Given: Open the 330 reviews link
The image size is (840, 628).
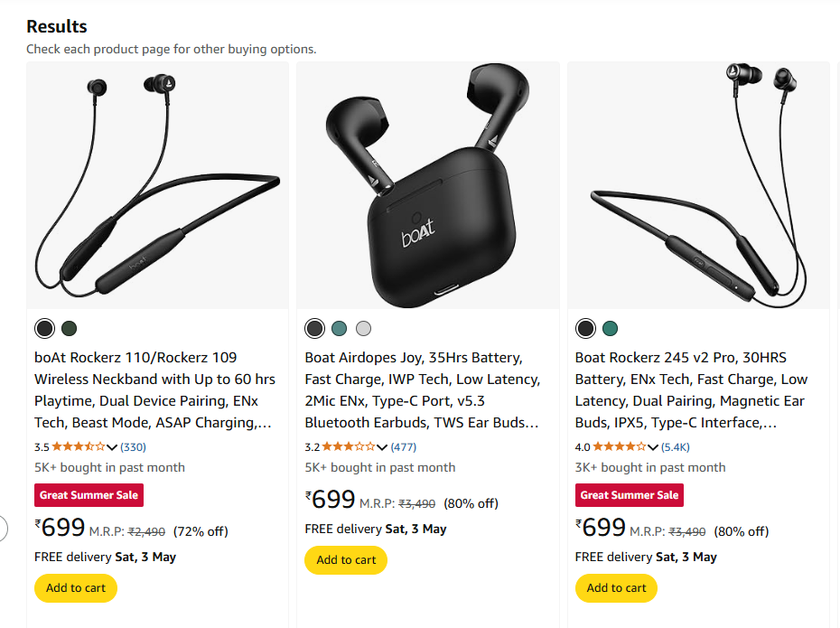Looking at the screenshot, I should 133,447.
